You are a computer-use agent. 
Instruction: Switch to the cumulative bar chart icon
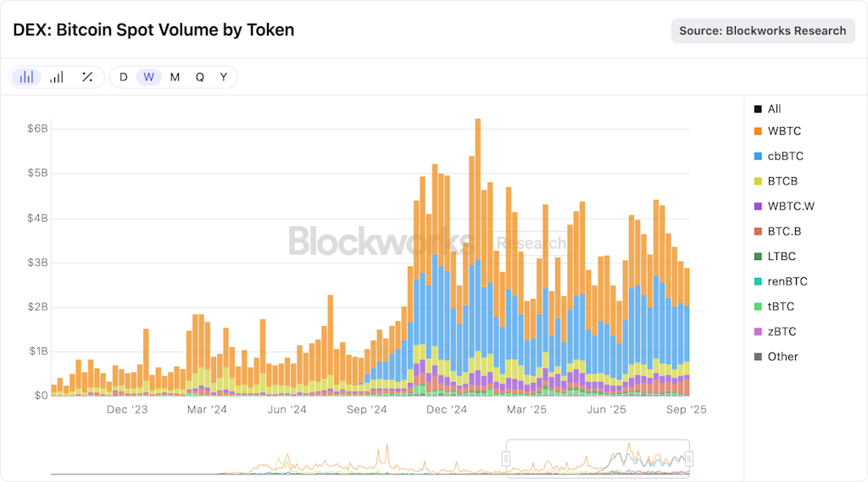57,77
